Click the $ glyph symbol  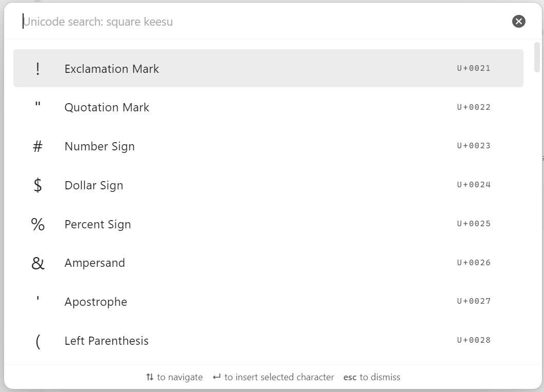tap(38, 185)
